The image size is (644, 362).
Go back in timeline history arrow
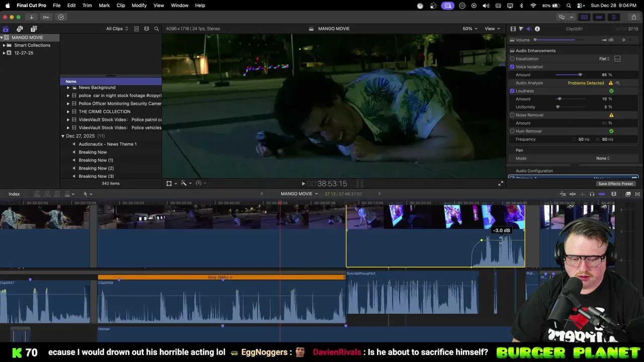click(x=262, y=194)
